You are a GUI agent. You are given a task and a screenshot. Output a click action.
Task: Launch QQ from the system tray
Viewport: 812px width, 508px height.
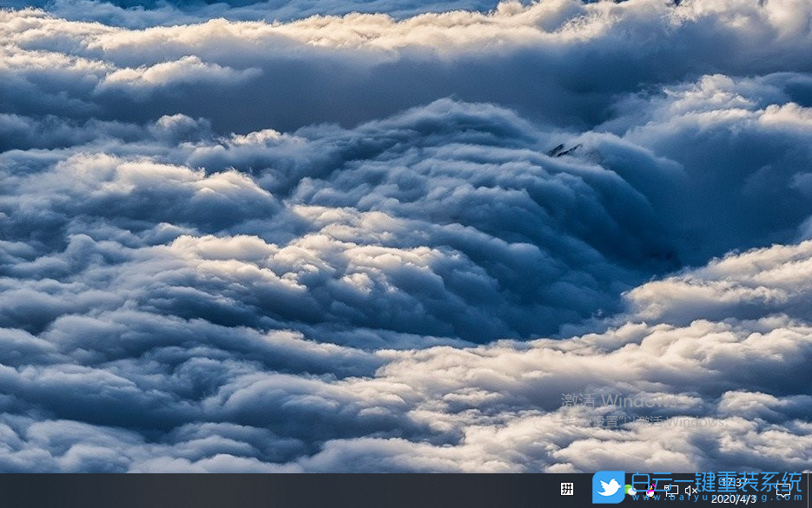(649, 492)
